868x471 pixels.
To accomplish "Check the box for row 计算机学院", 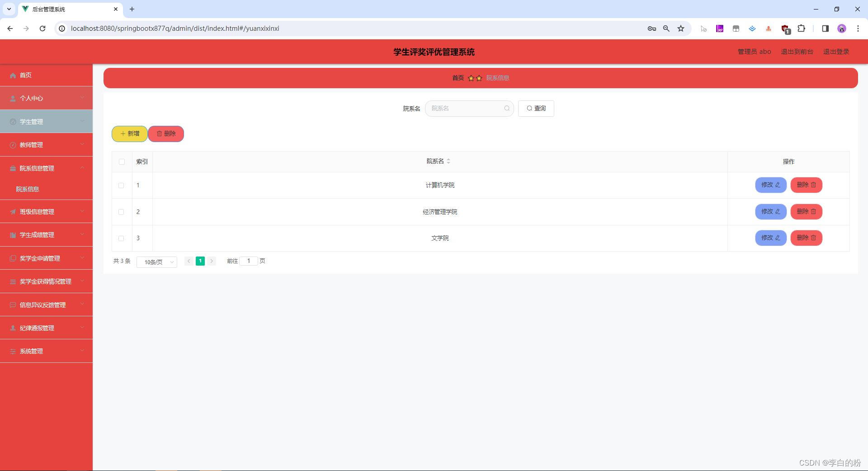I will [x=121, y=186].
